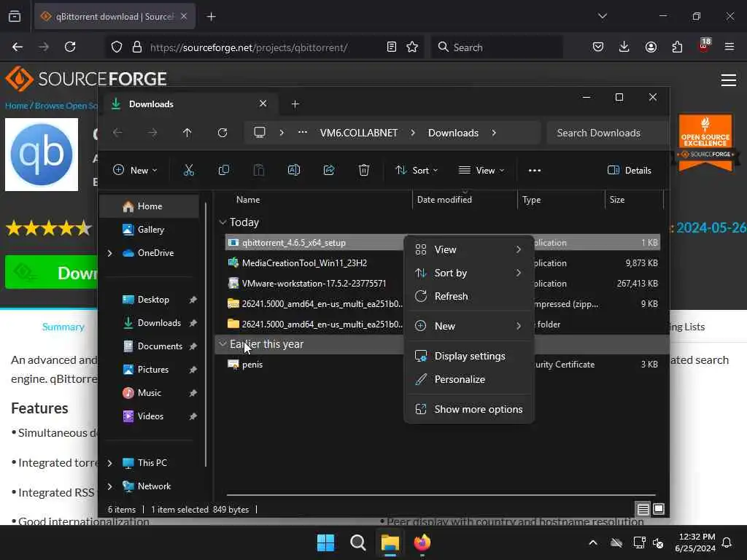Toggle the Details pane button
Viewport: 747px width, 560px height.
click(630, 171)
